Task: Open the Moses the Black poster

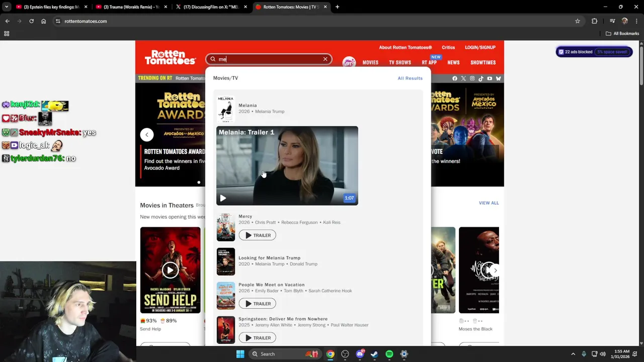Action: tap(478, 270)
